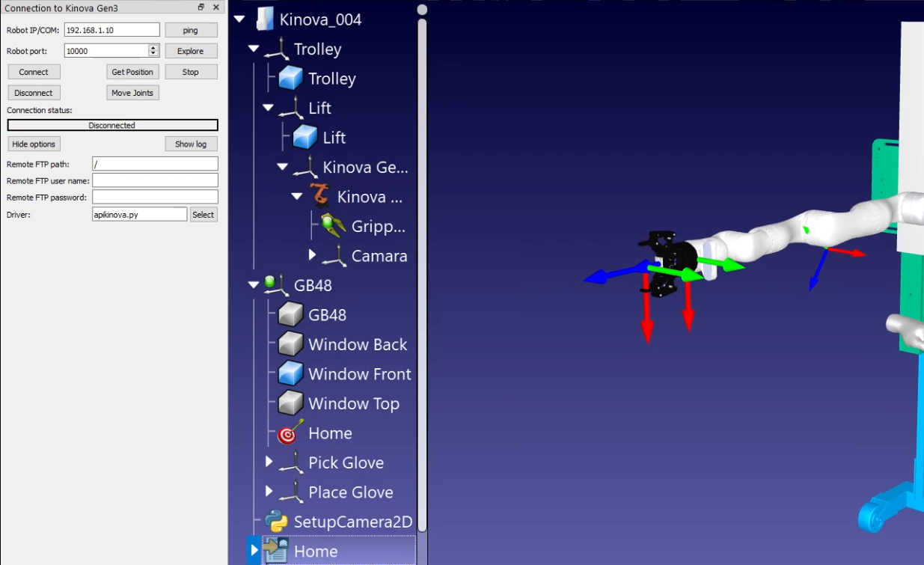
Task: Collapse the GB48 frame node
Action: (x=254, y=285)
